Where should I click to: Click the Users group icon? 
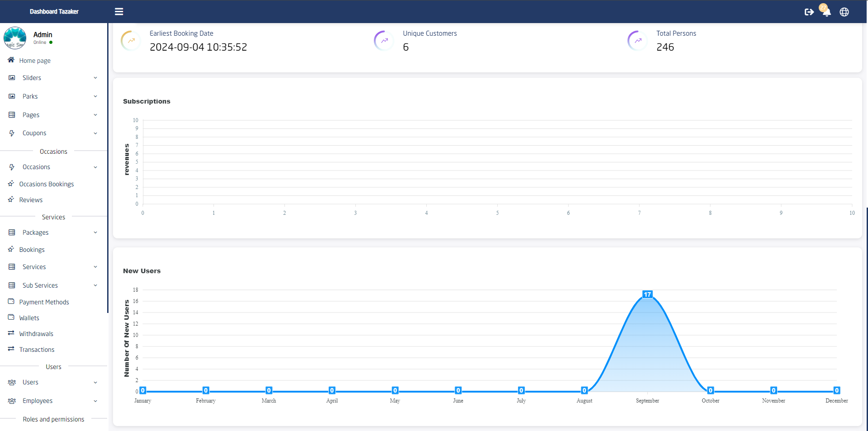click(12, 382)
